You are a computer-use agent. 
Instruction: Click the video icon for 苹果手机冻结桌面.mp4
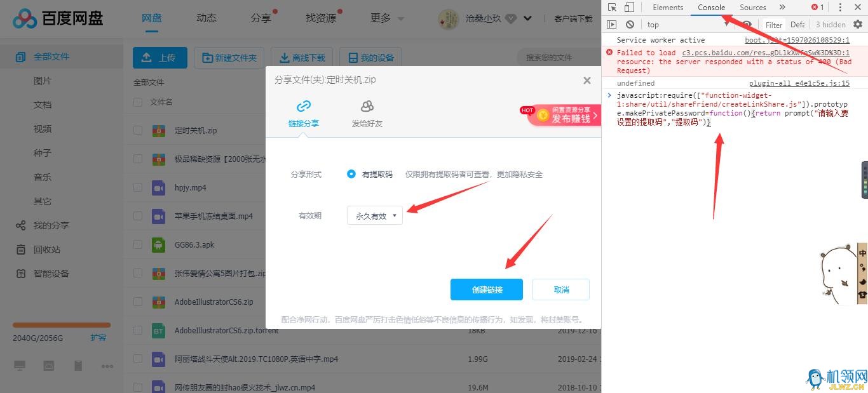pyautogui.click(x=158, y=216)
